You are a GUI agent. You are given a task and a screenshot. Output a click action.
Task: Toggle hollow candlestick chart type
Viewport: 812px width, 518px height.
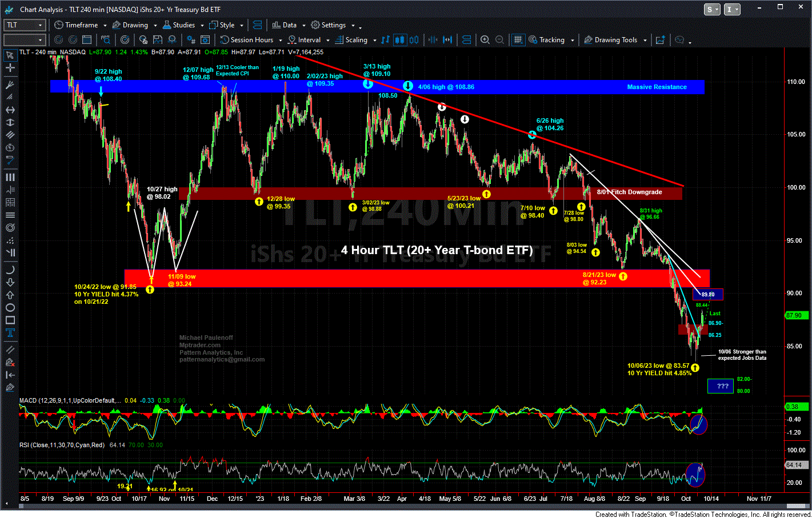(x=414, y=40)
